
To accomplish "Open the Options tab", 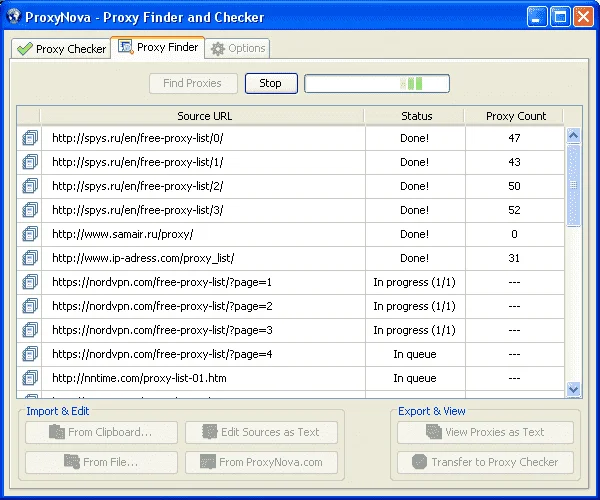I will [x=237, y=49].
